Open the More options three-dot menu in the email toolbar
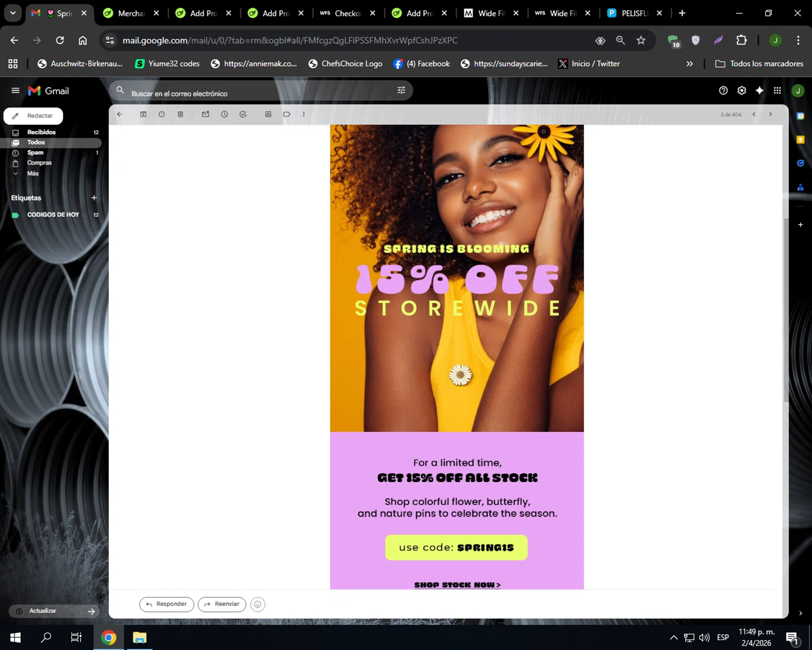This screenshot has height=650, width=812. click(x=304, y=114)
